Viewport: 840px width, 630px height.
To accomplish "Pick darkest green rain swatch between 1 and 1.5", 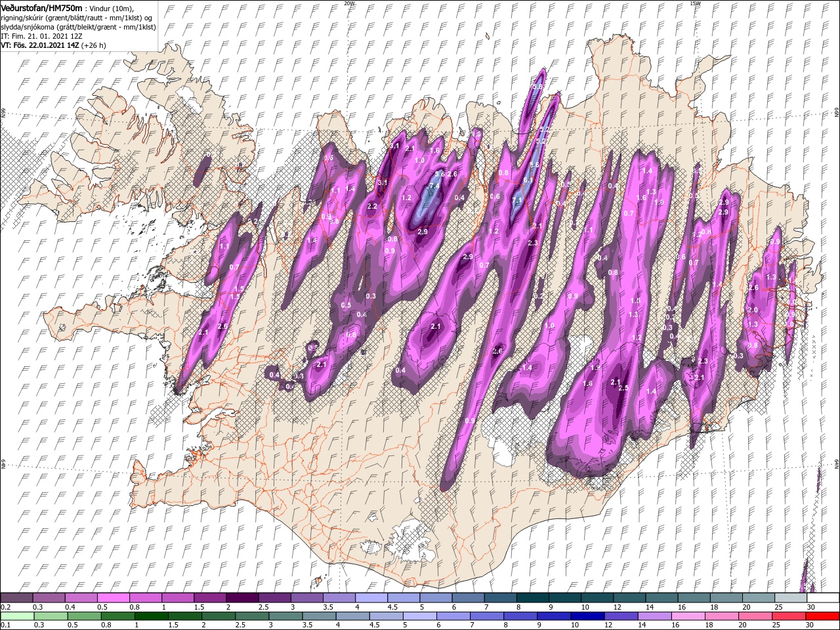I will (x=152, y=616).
